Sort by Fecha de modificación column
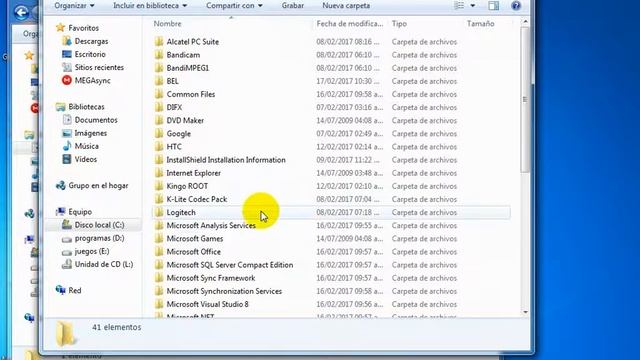This screenshot has width=640, height=360. (x=350, y=24)
